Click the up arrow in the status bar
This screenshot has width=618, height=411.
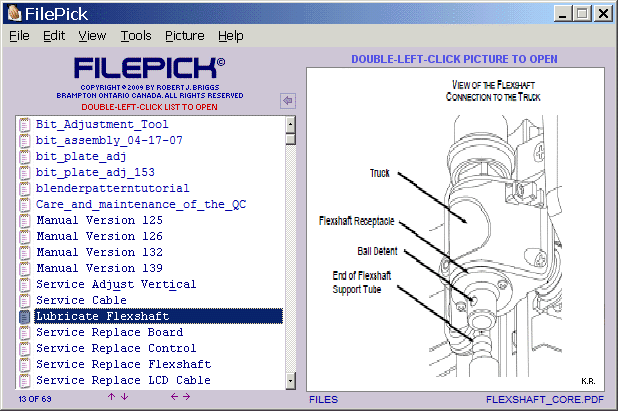point(112,396)
